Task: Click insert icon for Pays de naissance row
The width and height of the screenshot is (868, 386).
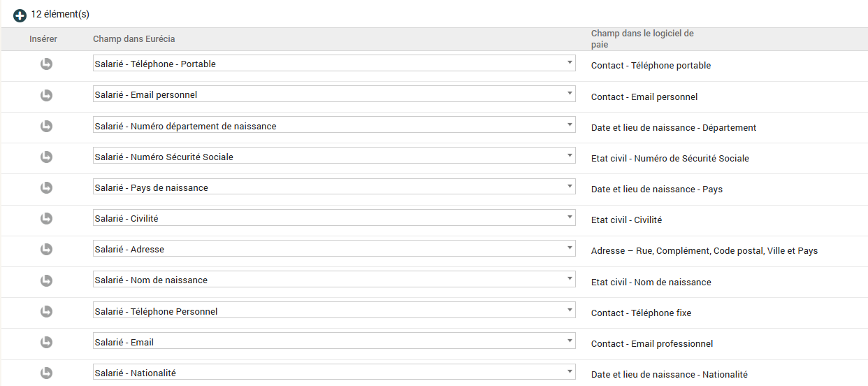Action: click(46, 187)
